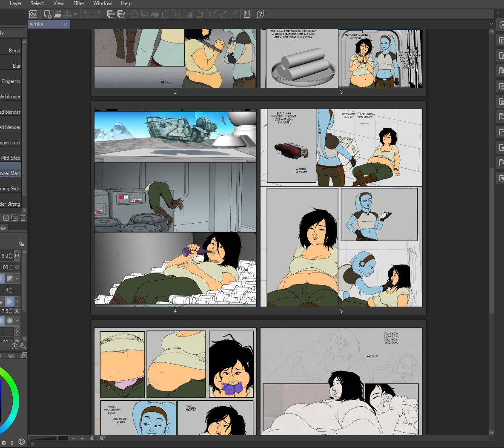Adjust the 100 value stepper
This screenshot has width=504, height=448.
11,267
